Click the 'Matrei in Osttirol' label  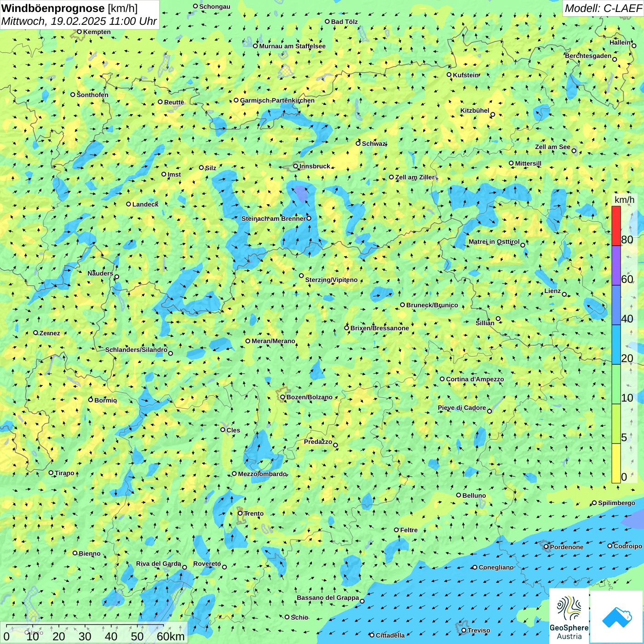point(494,241)
